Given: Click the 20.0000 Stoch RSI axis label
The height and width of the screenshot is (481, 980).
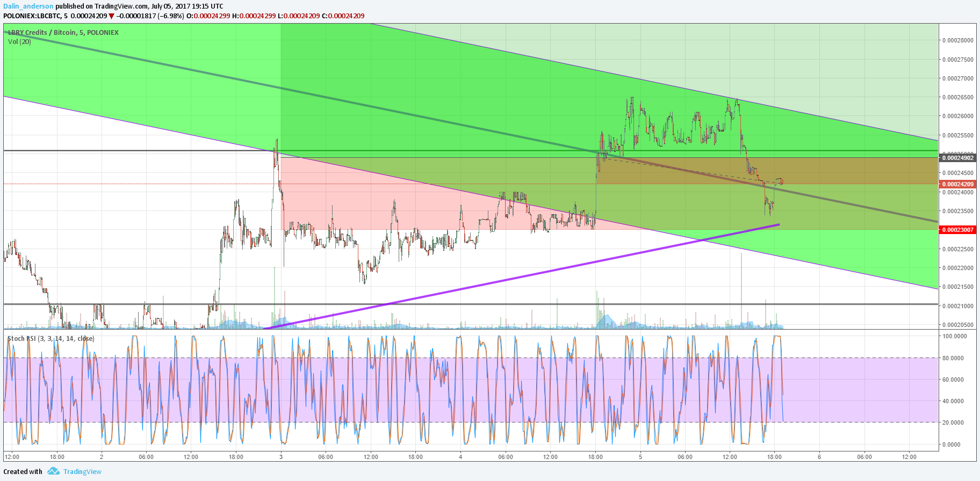Looking at the screenshot, I should 953,422.
